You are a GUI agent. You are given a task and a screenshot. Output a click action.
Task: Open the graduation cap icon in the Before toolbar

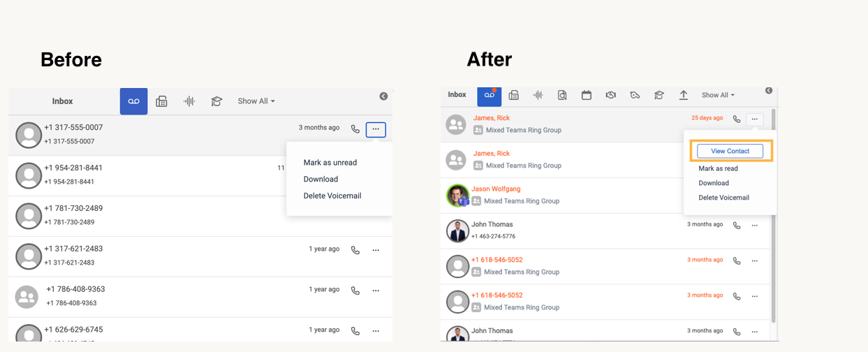[216, 101]
